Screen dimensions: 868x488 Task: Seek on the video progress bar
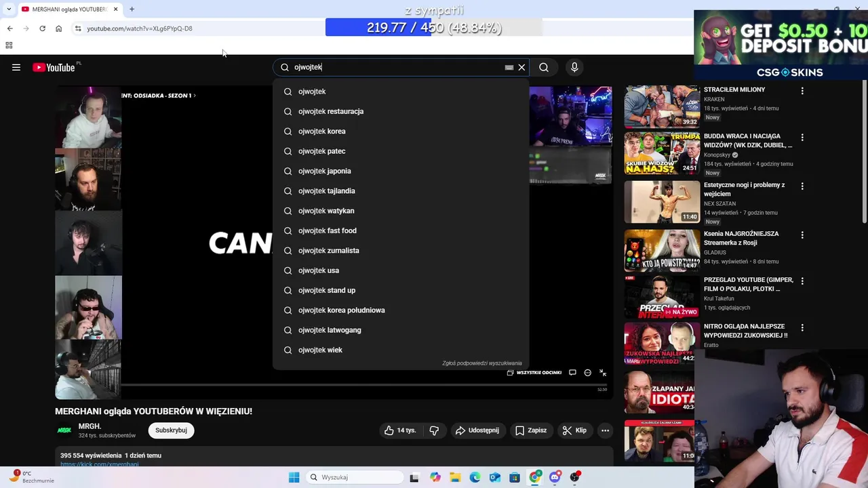(x=366, y=385)
